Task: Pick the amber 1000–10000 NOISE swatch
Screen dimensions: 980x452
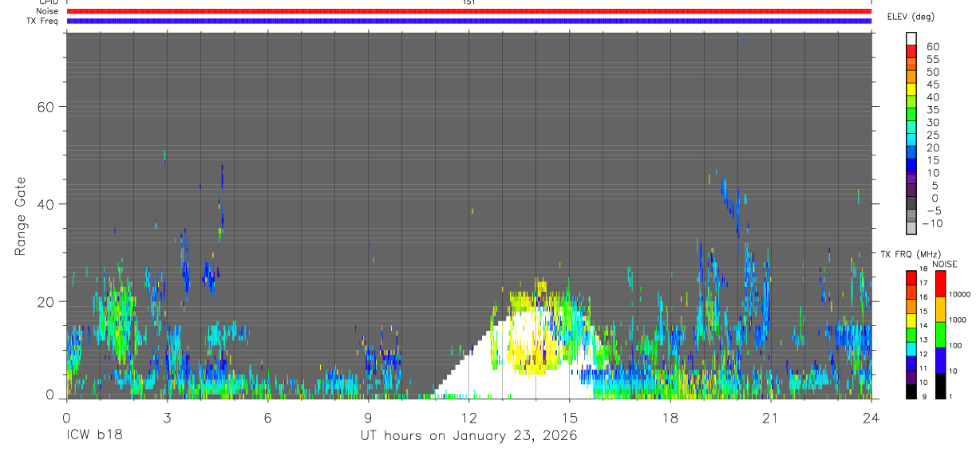Action: pos(940,309)
